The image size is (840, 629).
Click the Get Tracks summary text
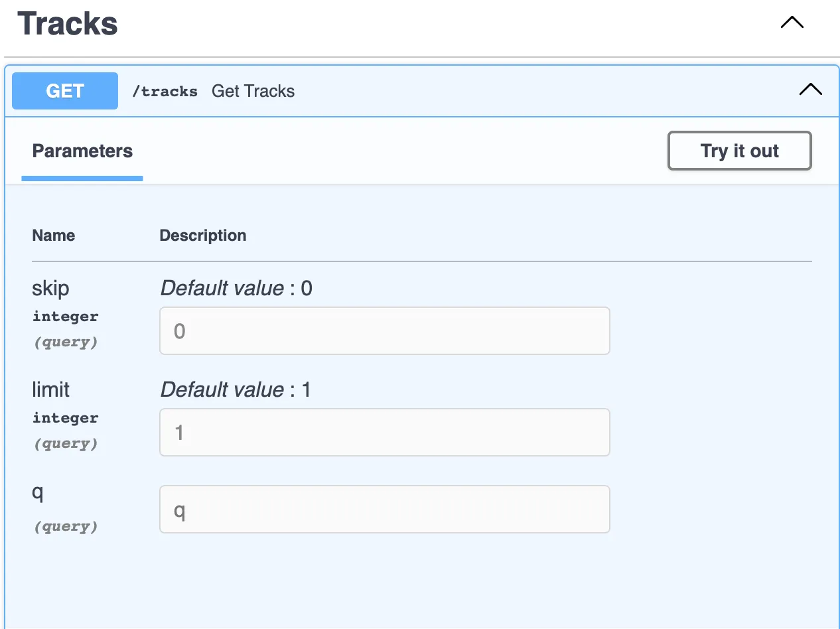[253, 92]
